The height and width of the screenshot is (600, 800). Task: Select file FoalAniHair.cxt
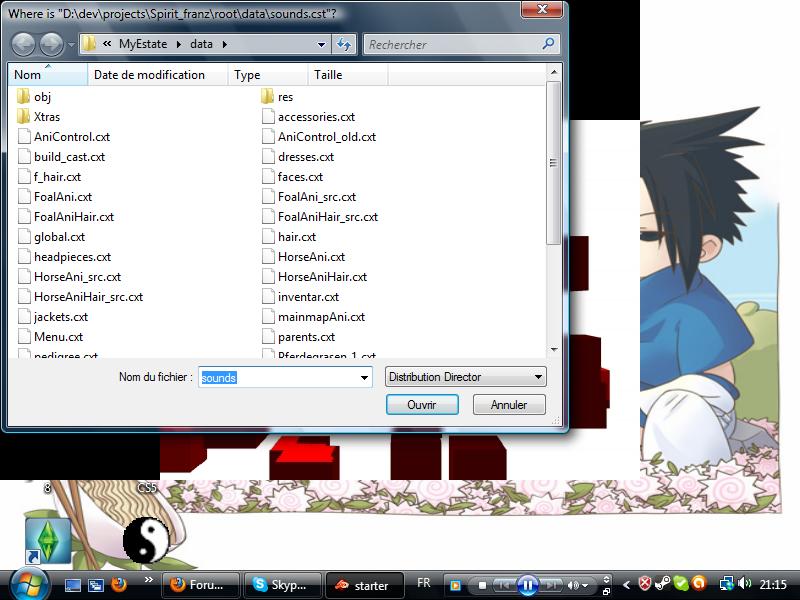point(66,217)
